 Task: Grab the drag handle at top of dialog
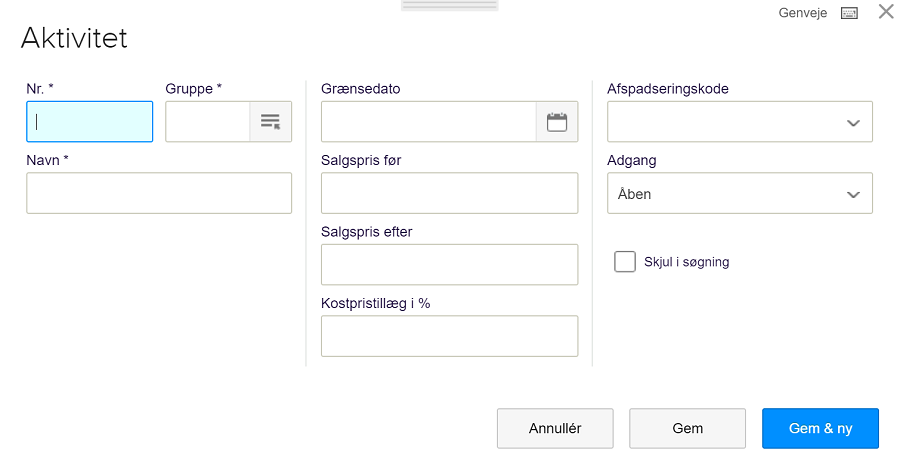[x=449, y=5]
